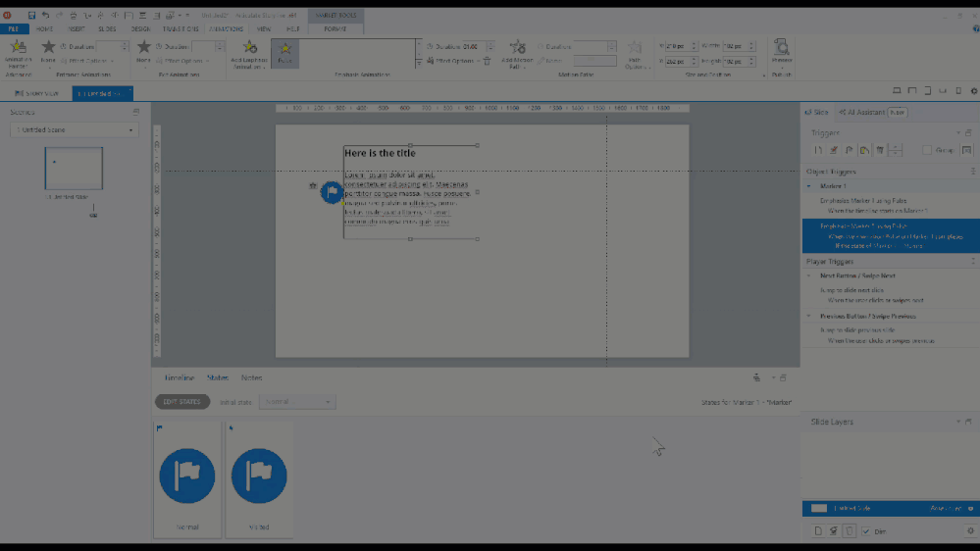The width and height of the screenshot is (980, 551).
Task: Open the Slide Layers panel options arrow
Action: point(958,422)
